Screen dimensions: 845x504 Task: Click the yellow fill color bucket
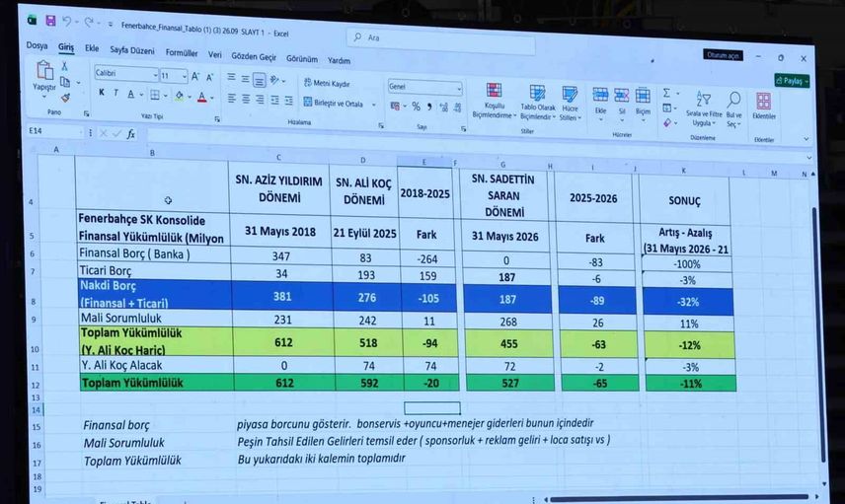[x=179, y=96]
